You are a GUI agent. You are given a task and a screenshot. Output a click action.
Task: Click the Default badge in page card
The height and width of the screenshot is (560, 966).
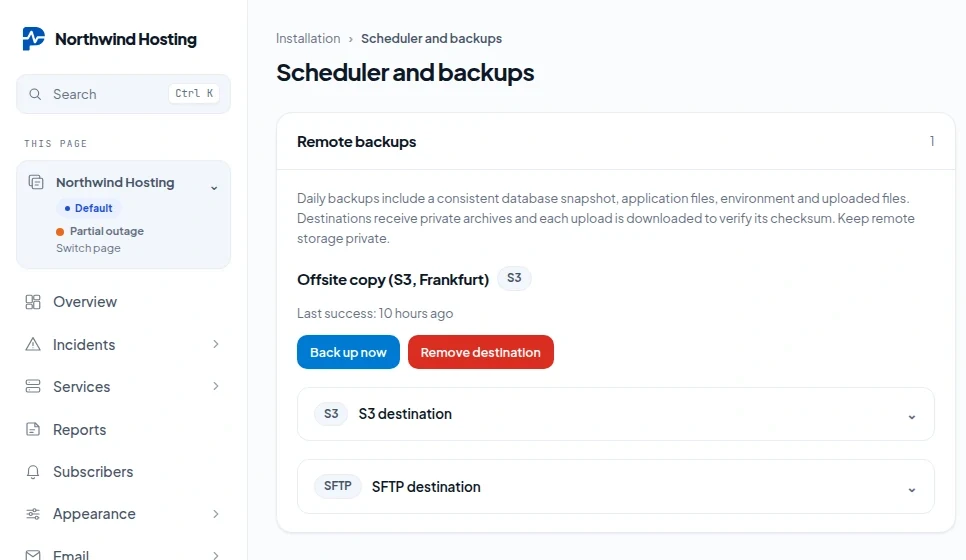[89, 208]
